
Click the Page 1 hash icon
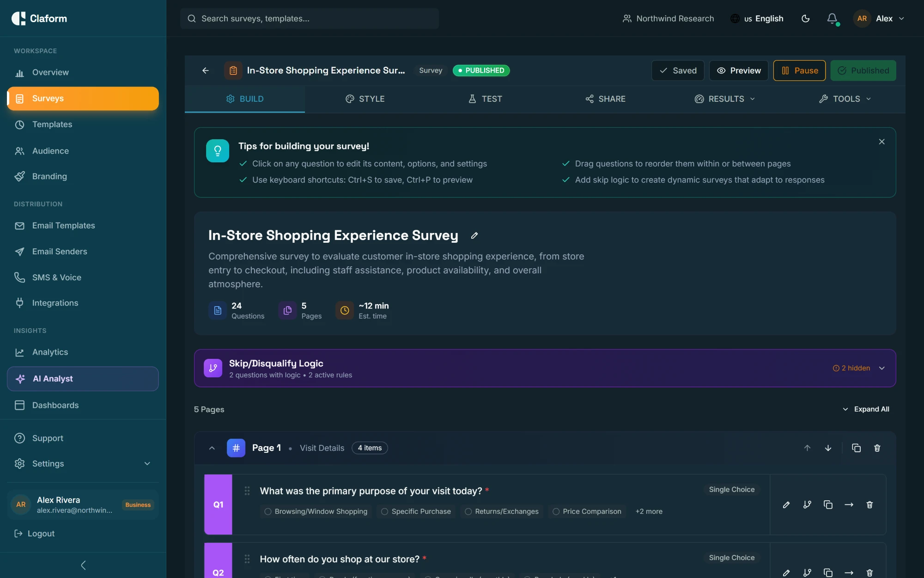(x=236, y=448)
